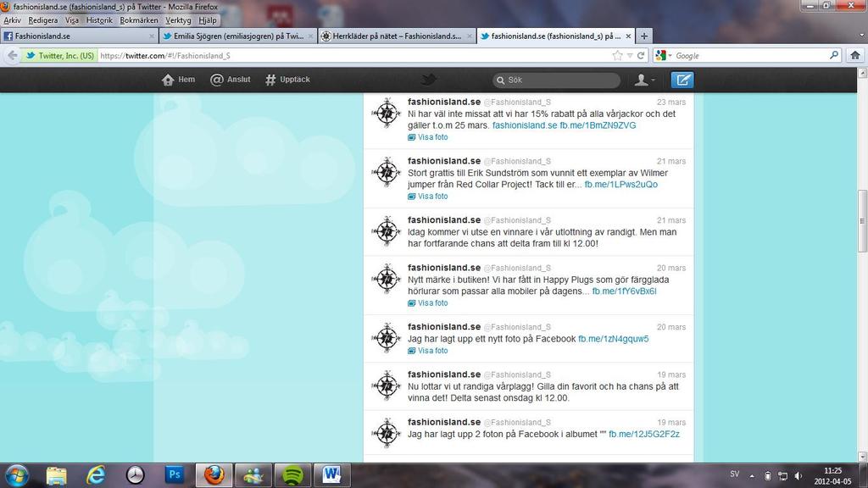Open the fb.me/1BmZN9ZVG link

pos(598,125)
